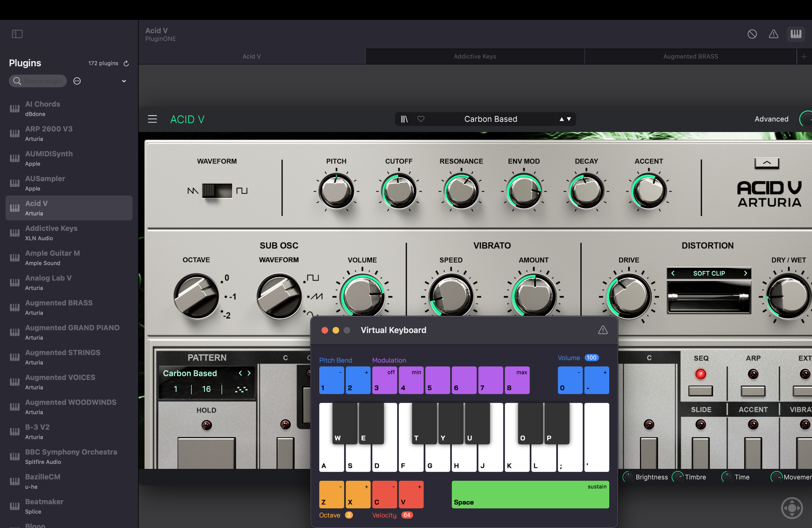Add a new plugin tab
This screenshot has width=812, height=528.
pos(804,56)
